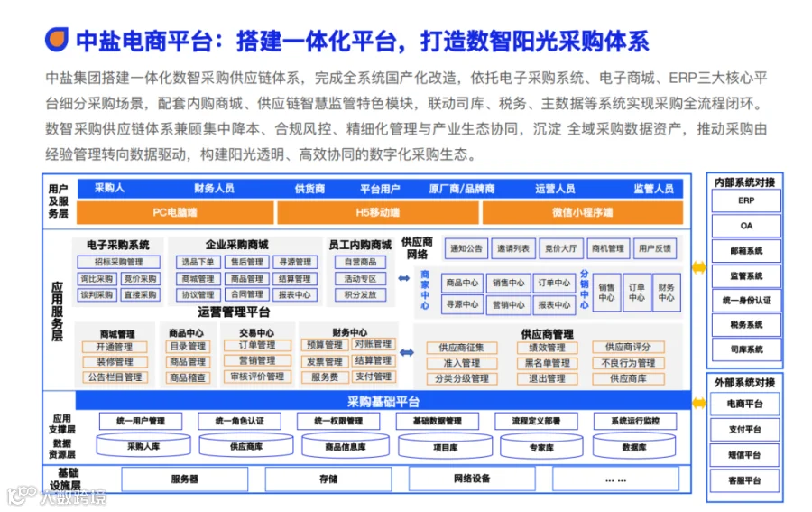
Task: Click the 招标采购管理 box
Action: point(118,262)
